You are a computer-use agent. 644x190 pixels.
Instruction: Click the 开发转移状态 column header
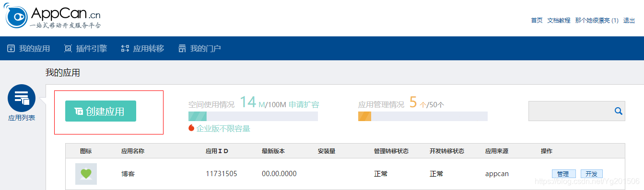pos(447,151)
